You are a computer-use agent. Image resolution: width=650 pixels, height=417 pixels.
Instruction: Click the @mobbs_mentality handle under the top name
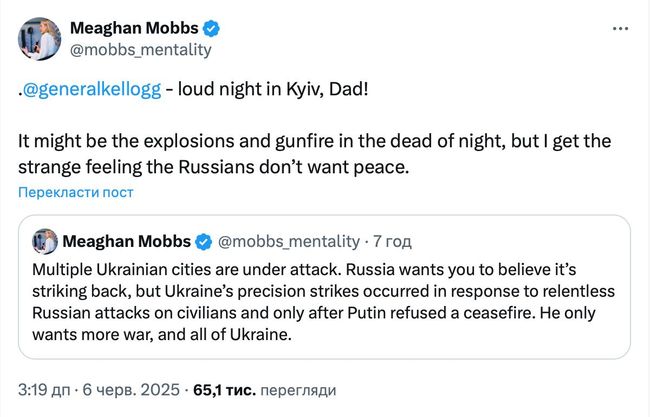point(140,49)
